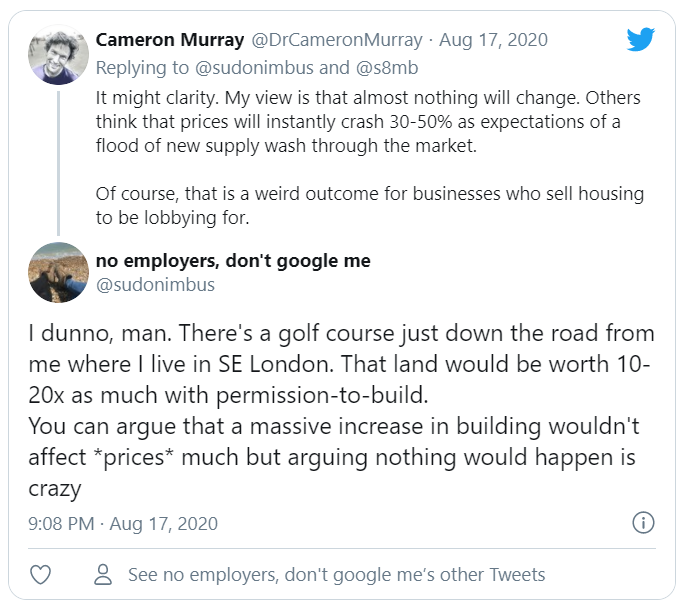This screenshot has height=611, width=687.
Task: See no employers, don't google me's other Tweets
Action: tap(336, 575)
